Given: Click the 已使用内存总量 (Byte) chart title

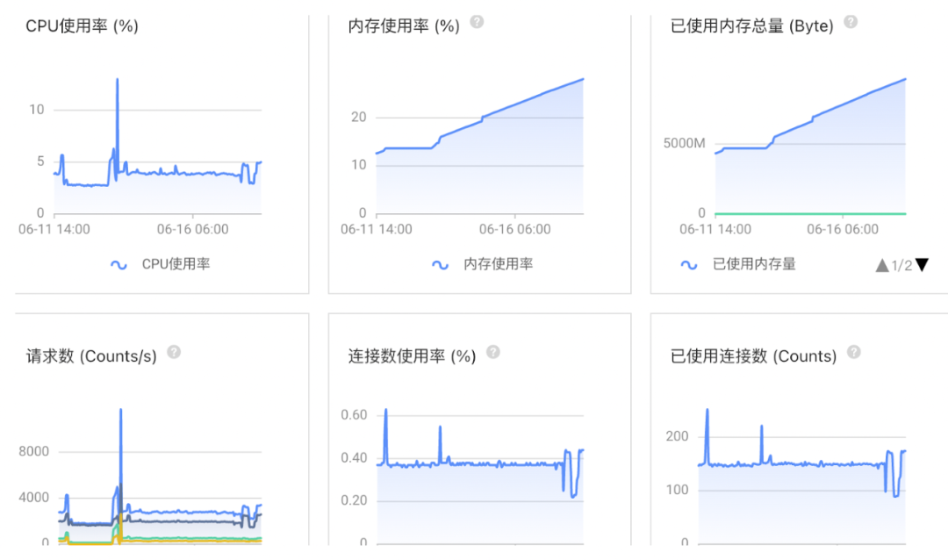Looking at the screenshot, I should (x=752, y=26).
